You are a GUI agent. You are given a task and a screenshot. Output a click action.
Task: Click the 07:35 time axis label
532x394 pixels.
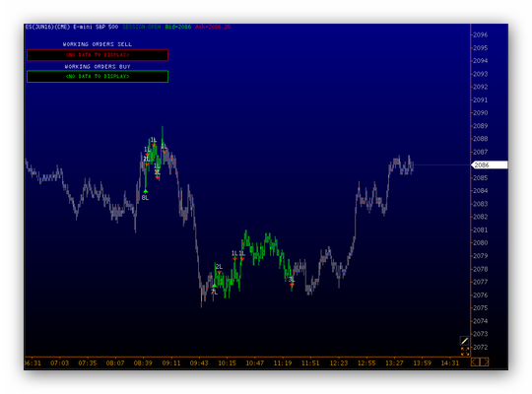[88, 363]
